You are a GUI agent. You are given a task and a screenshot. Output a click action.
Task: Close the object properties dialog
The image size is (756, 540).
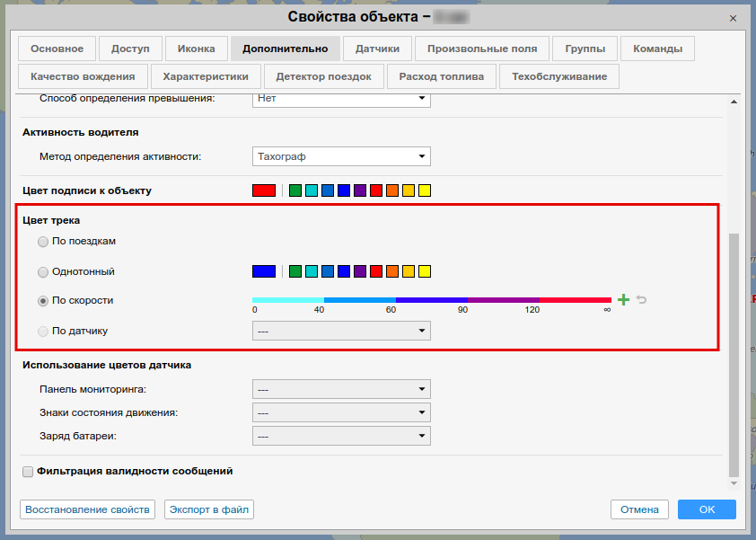(x=734, y=17)
